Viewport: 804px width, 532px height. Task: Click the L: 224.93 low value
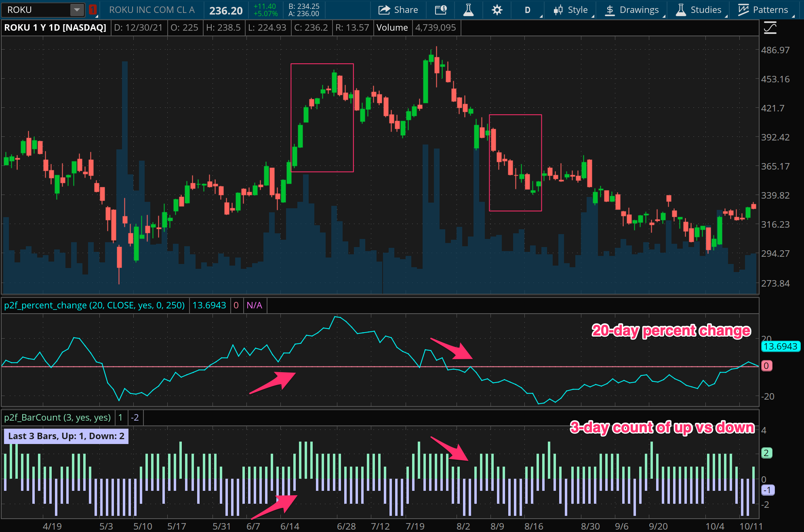[x=267, y=27]
